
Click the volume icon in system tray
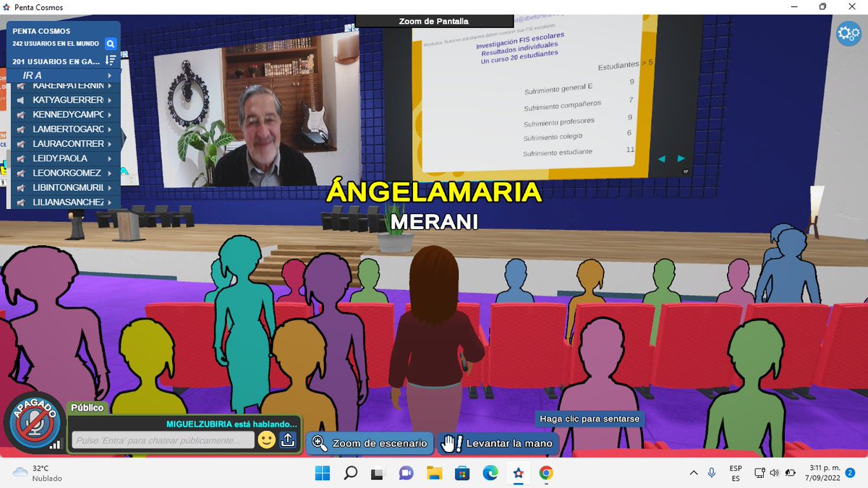(x=775, y=473)
